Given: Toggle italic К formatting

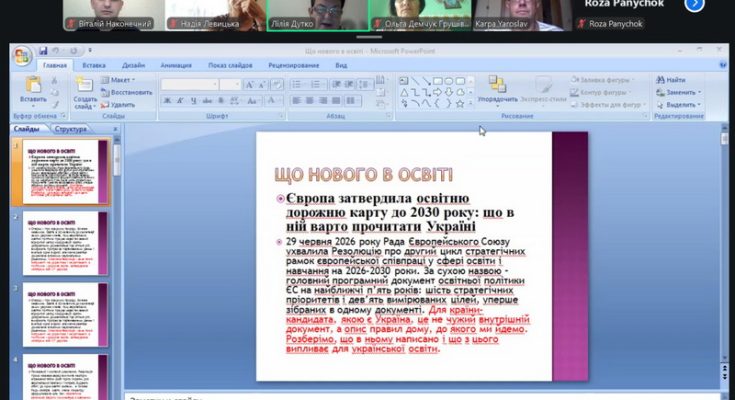Looking at the screenshot, I should point(180,100).
